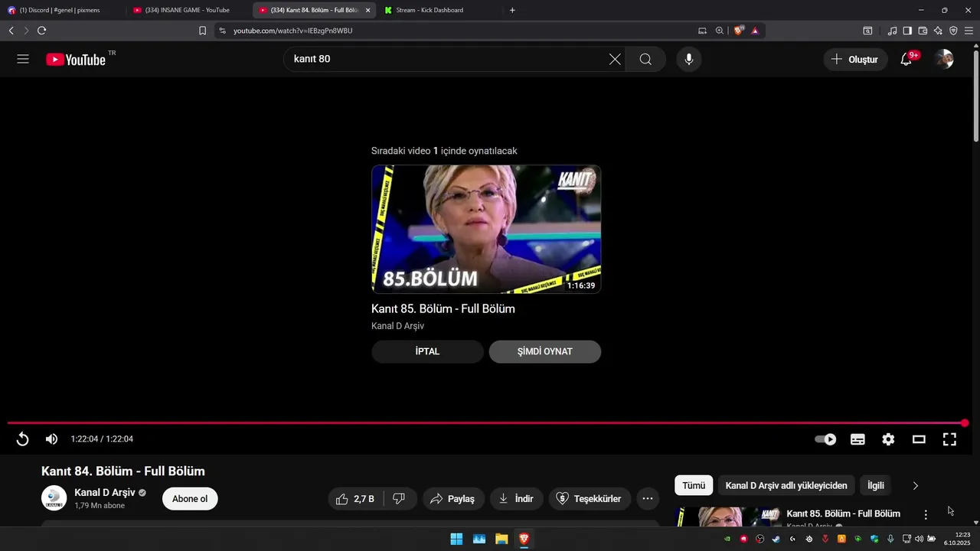Screen dimensions: 980x551
Task: Open media control music note icon
Action: pyautogui.click(x=892, y=31)
